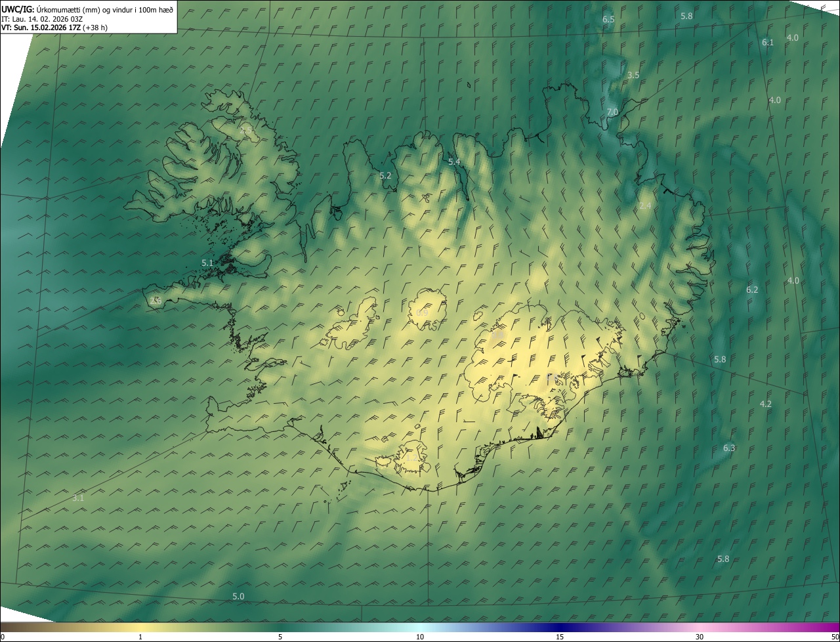Viewport: 840px width, 642px height.
Task: Click the '5.2' value label on the map
Action: [x=385, y=175]
